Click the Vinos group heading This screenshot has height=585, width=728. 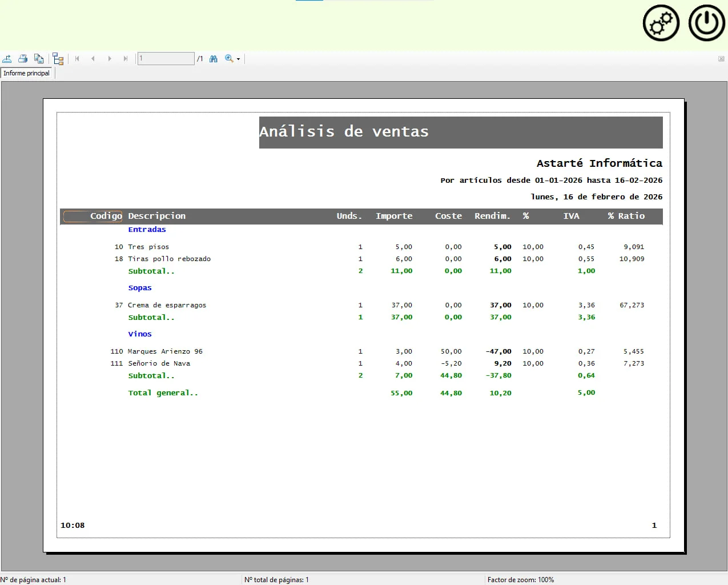click(x=140, y=334)
